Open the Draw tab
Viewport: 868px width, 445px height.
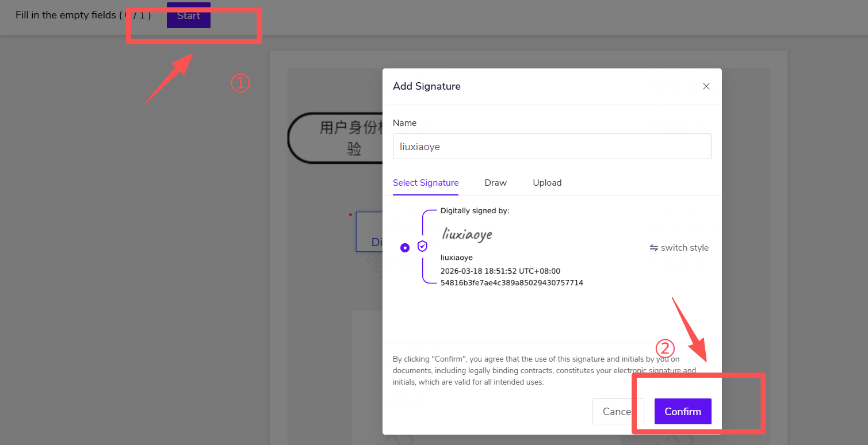tap(495, 183)
